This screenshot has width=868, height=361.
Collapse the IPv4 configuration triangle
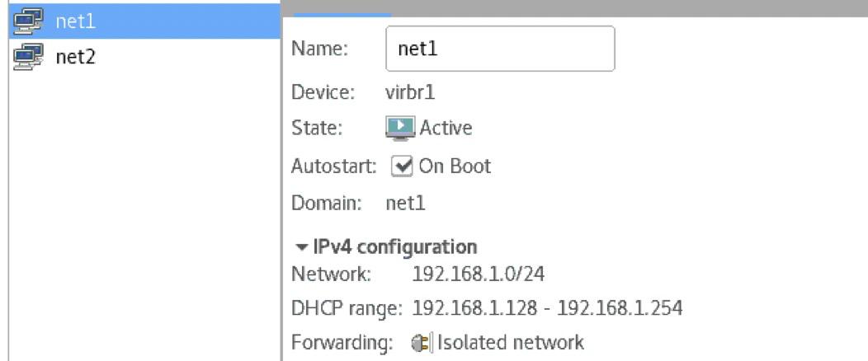click(x=301, y=247)
